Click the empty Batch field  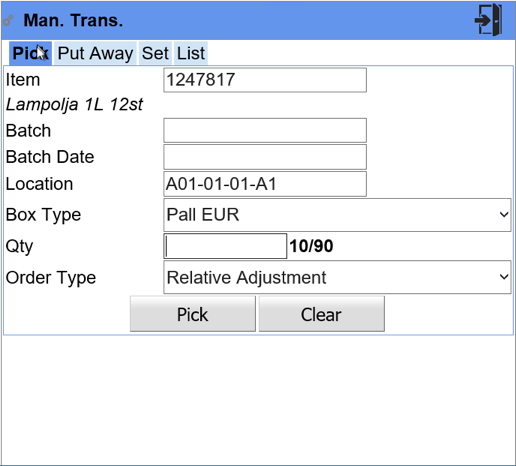pos(265,130)
